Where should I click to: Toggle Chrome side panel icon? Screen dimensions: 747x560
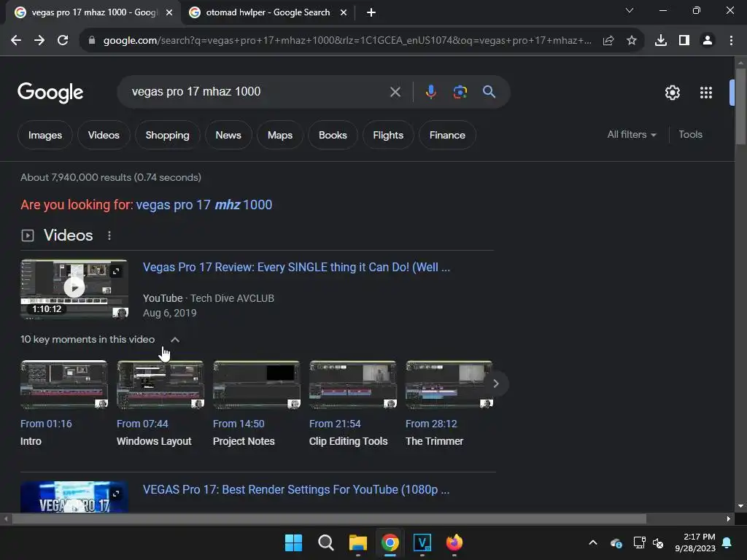[684, 41]
